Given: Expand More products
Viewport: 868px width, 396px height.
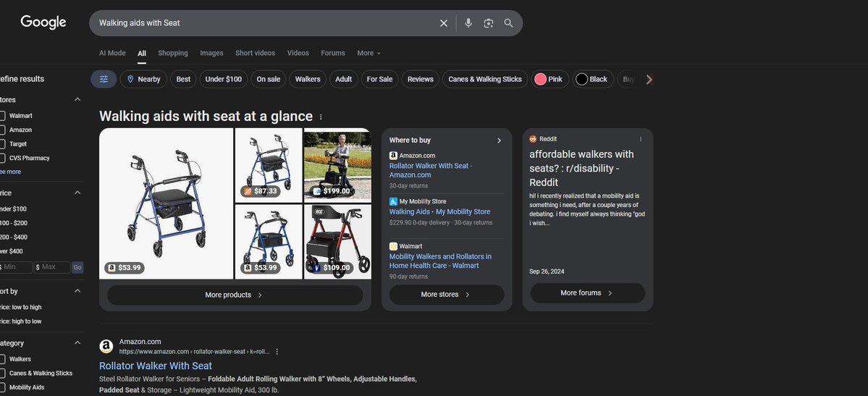Looking at the screenshot, I should tap(235, 295).
